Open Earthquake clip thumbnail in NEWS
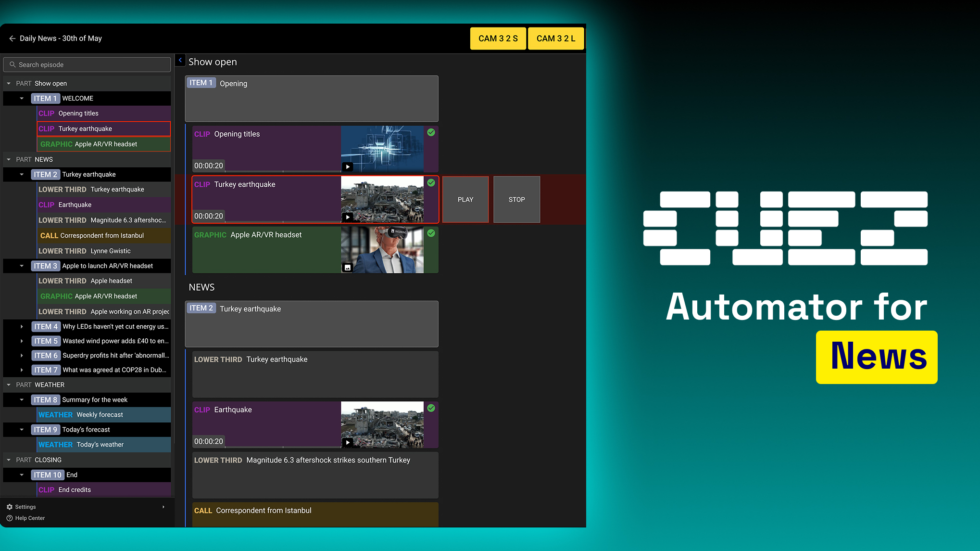Viewport: 980px width, 551px height. pyautogui.click(x=382, y=424)
